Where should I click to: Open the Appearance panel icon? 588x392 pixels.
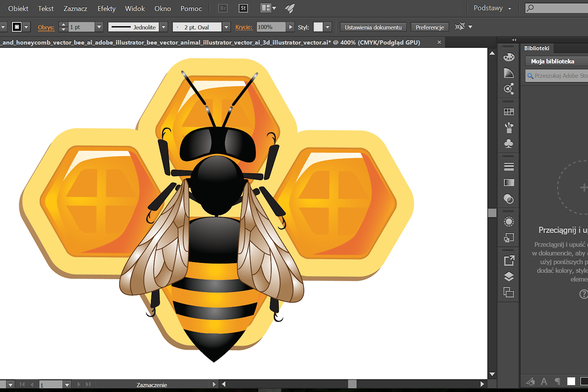509,222
